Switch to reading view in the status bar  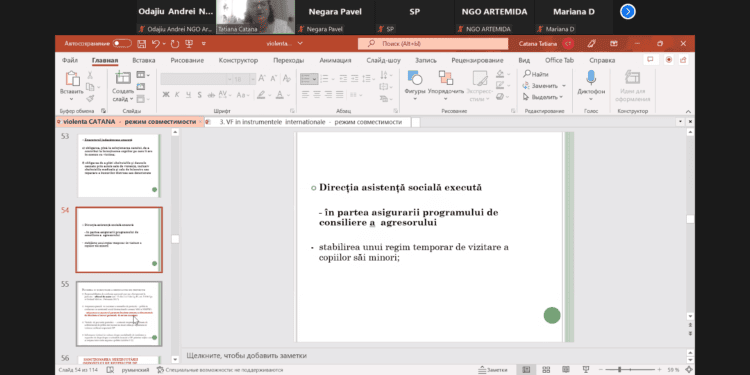click(566, 370)
